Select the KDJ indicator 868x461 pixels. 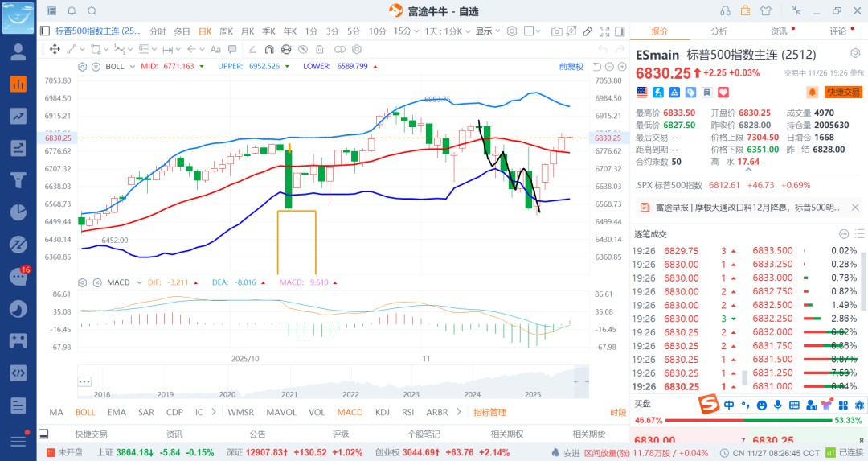(382, 412)
